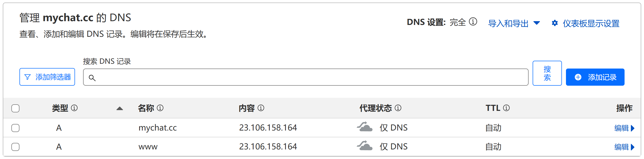Viewport: 644px width, 159px height.
Task: Click the gear icon for 仪表板显示设置
Action: coord(555,23)
